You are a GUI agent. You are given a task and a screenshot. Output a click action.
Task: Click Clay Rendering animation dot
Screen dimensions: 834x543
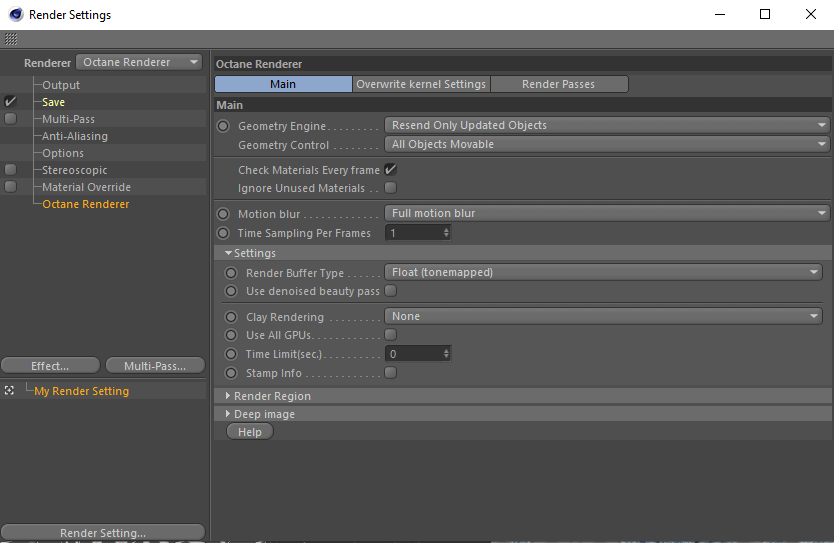point(231,317)
